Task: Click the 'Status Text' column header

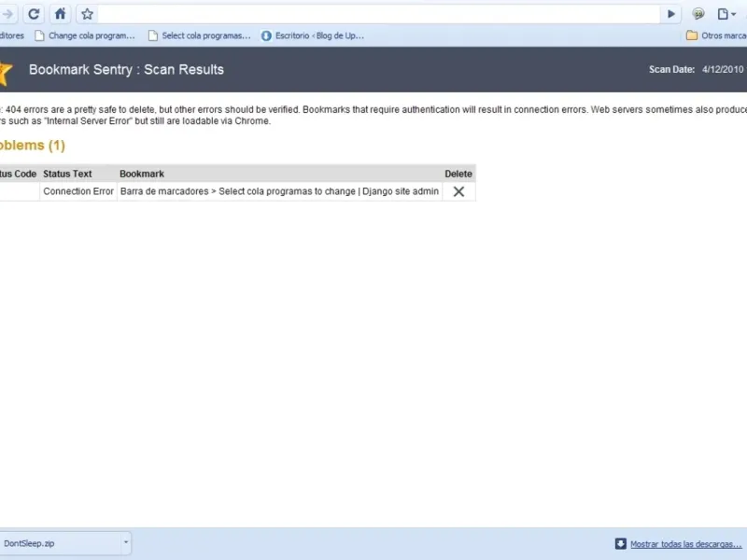Action: (x=67, y=174)
